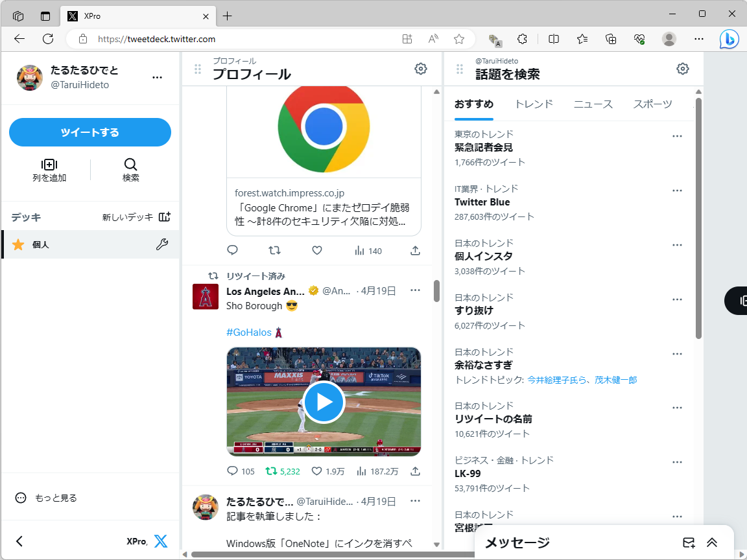
Task: Create a deck with the 新しいデッキ icon
Action: tap(164, 216)
